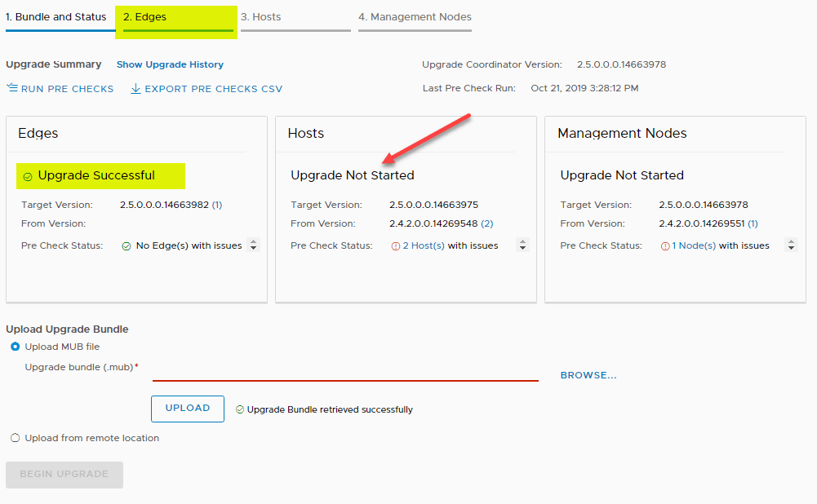Viewport: 817px width, 504px height.
Task: Click the stepper beside Hosts Pre Check Status
Action: (522, 245)
